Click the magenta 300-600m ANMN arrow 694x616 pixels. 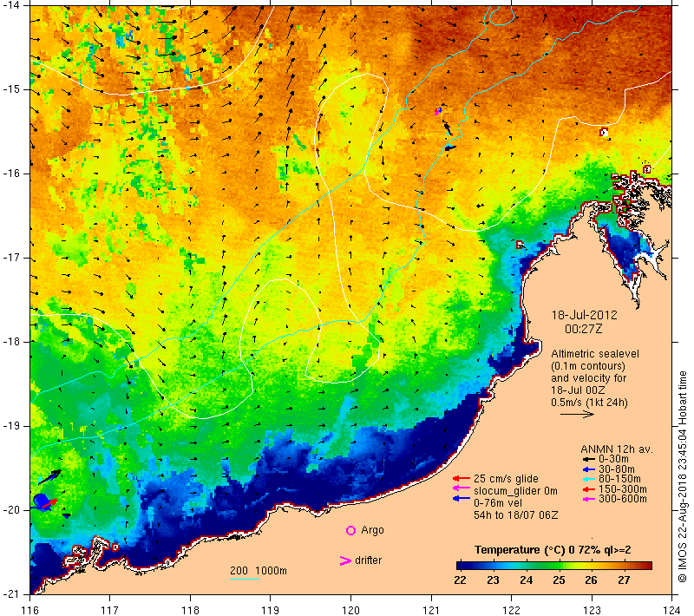point(588,499)
